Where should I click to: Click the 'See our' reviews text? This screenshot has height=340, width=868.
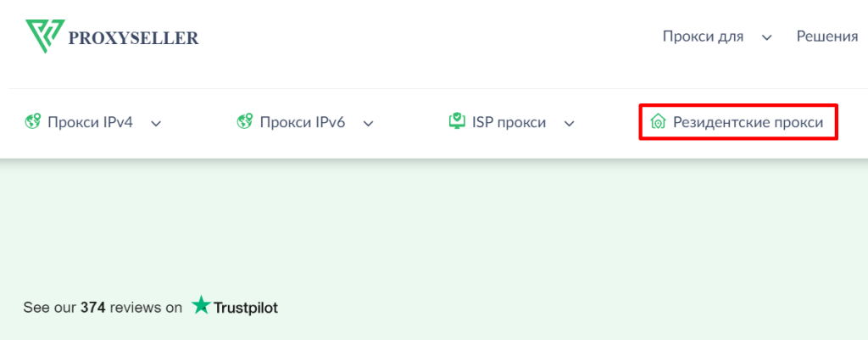[x=50, y=307]
